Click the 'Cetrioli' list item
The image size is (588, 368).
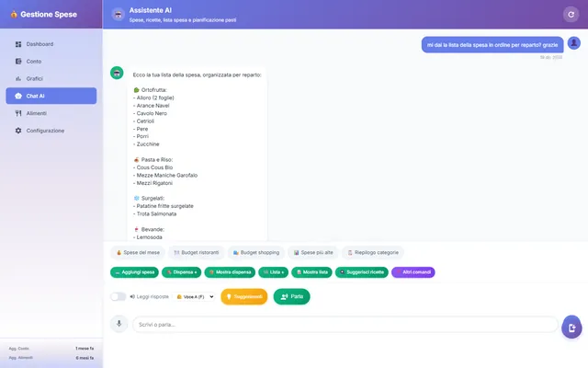pos(143,121)
